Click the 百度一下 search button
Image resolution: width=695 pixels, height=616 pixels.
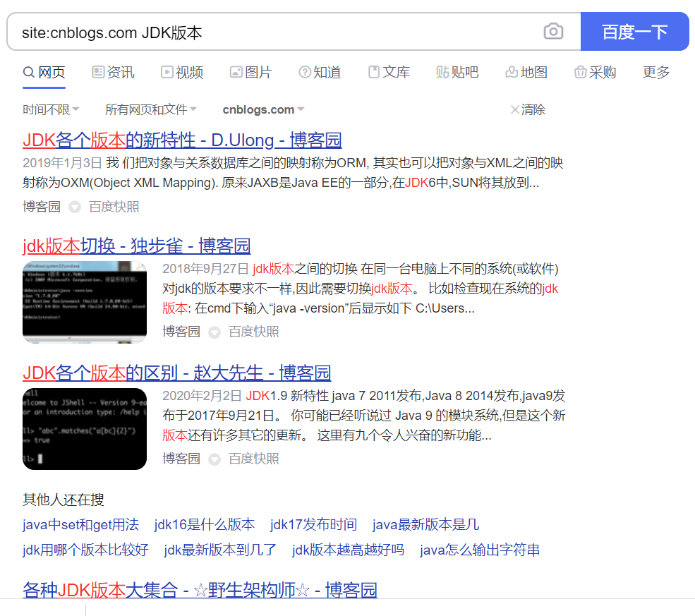point(634,32)
